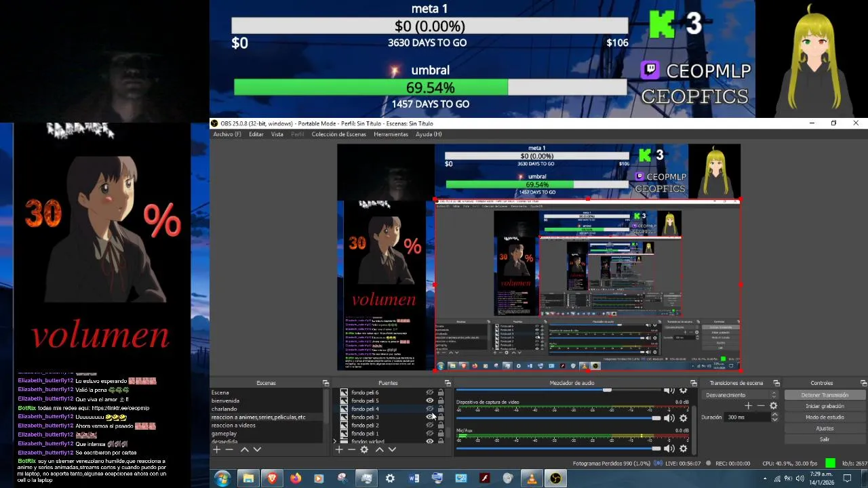Open the Editar menu

coord(256,134)
